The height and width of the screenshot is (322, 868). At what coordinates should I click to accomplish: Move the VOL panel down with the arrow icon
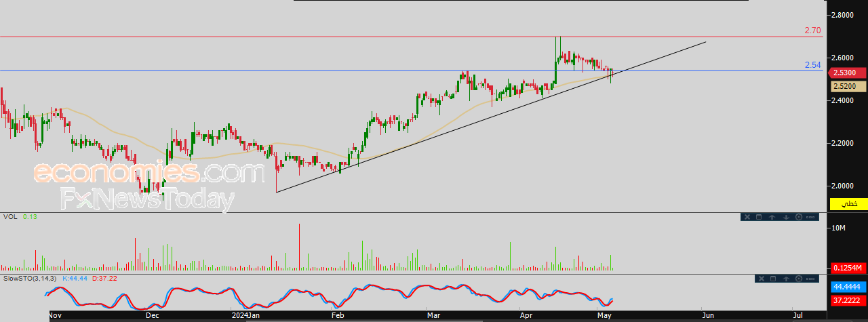pyautogui.click(x=786, y=217)
